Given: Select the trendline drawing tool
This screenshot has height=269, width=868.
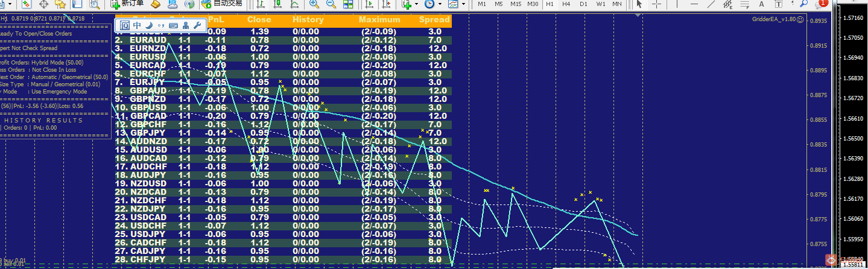Looking at the screenshot, I should pyautogui.click(x=711, y=4).
